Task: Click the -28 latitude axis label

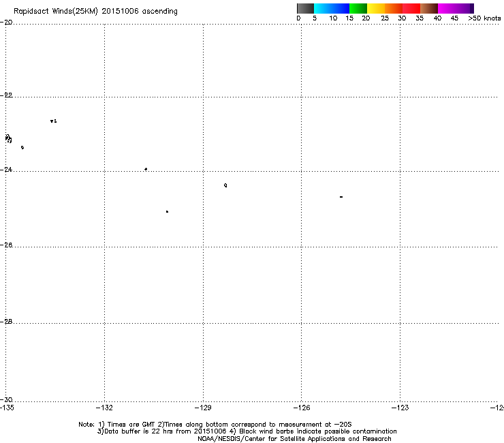Action: click(6, 322)
